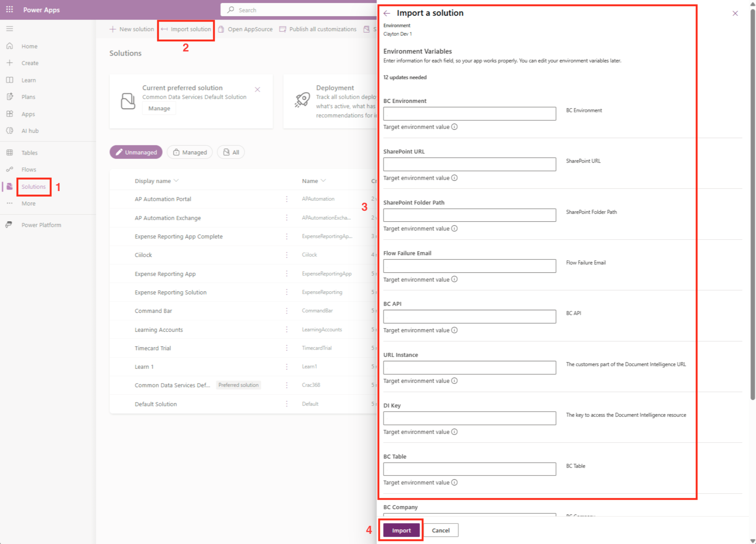This screenshot has width=756, height=544.
Task: Dismiss the Current preferred solution card
Action: pyautogui.click(x=257, y=90)
